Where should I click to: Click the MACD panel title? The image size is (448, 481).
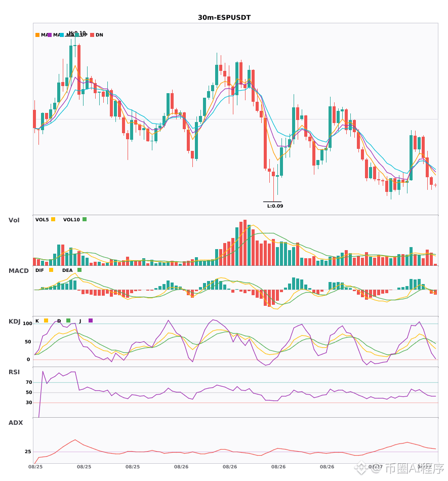click(x=18, y=271)
